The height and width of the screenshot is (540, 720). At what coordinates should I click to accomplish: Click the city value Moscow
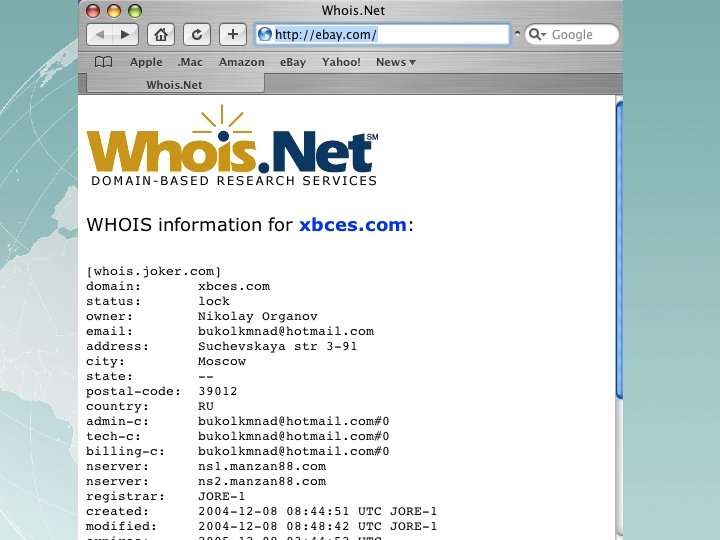(x=222, y=361)
